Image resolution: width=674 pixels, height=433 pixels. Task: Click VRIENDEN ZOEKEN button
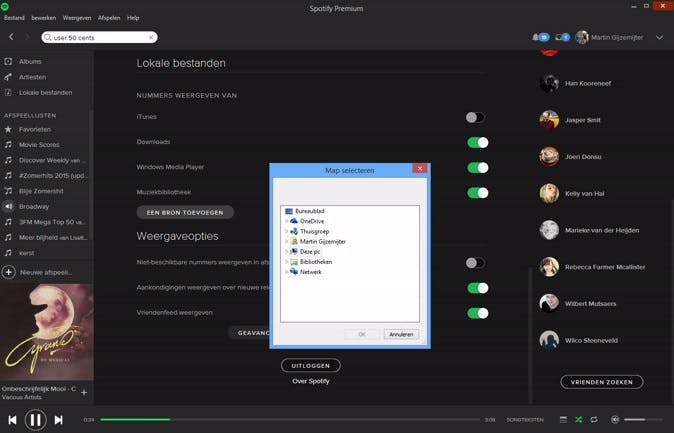pyautogui.click(x=602, y=382)
